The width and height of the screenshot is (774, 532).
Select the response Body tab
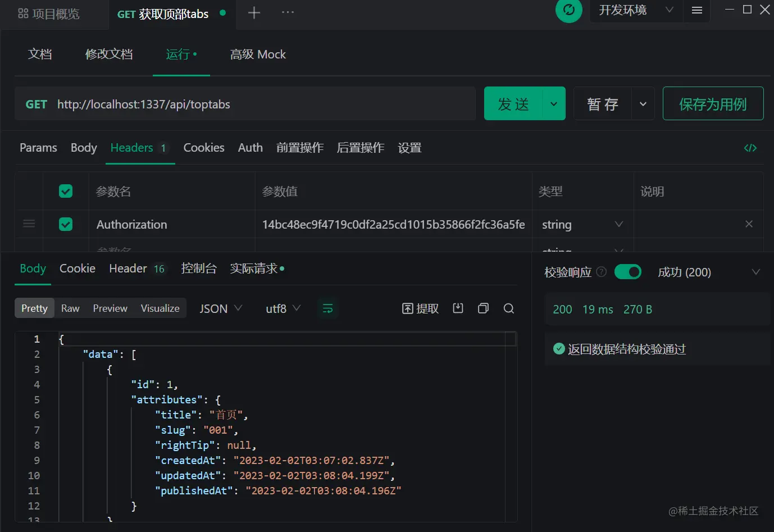[x=33, y=269]
